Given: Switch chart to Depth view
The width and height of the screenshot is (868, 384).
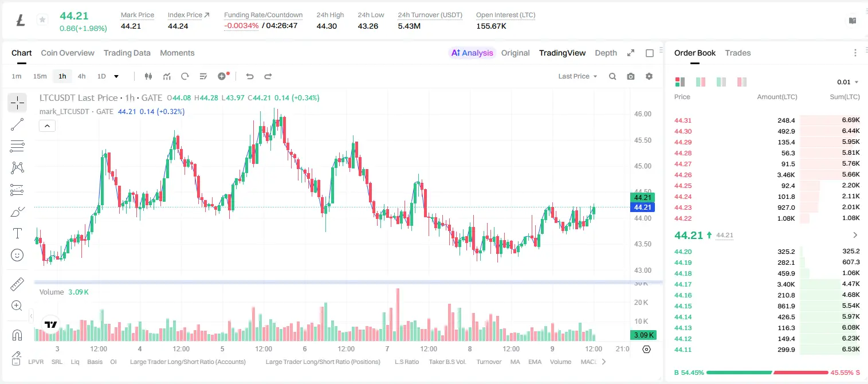Looking at the screenshot, I should (x=606, y=53).
